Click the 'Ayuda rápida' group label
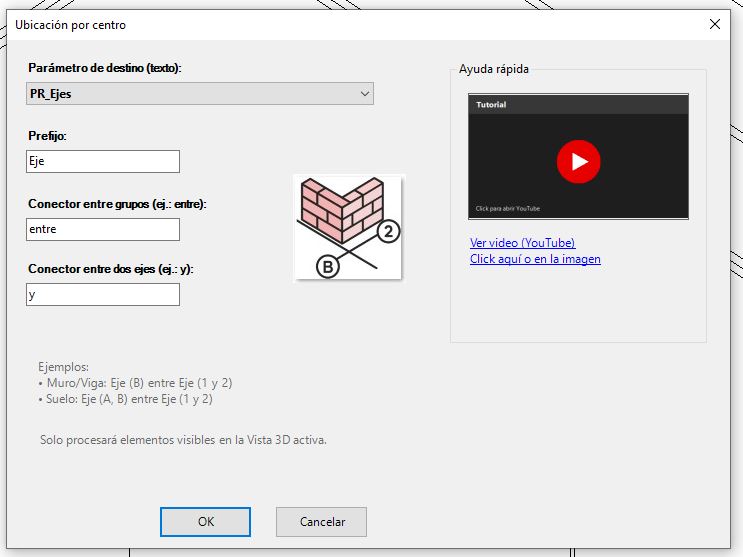The image size is (743, 557). (x=494, y=69)
